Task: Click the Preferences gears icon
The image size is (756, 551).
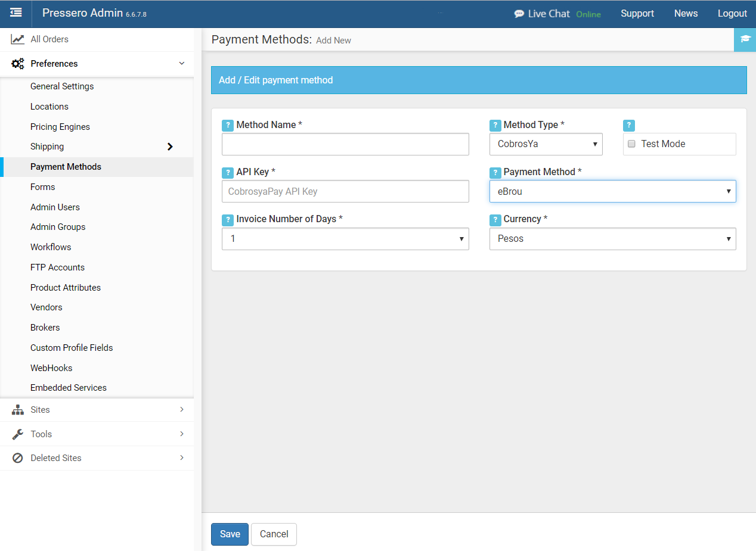Action: click(18, 64)
